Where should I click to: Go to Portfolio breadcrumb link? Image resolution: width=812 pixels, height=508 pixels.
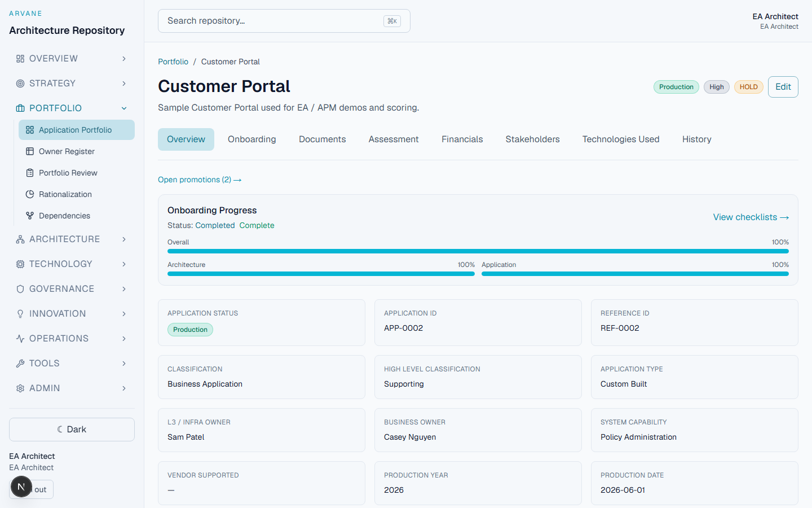[x=173, y=62]
